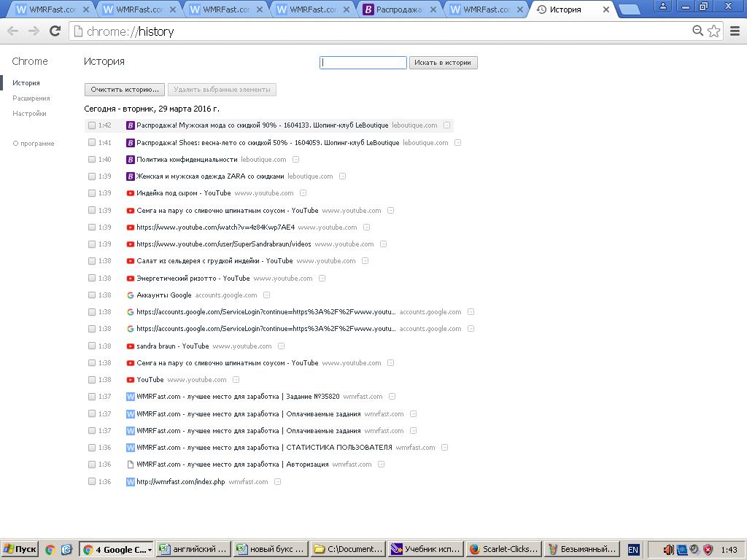Open 'Расширения' in Chrome sidebar
This screenshot has width=747, height=560.
click(x=31, y=98)
